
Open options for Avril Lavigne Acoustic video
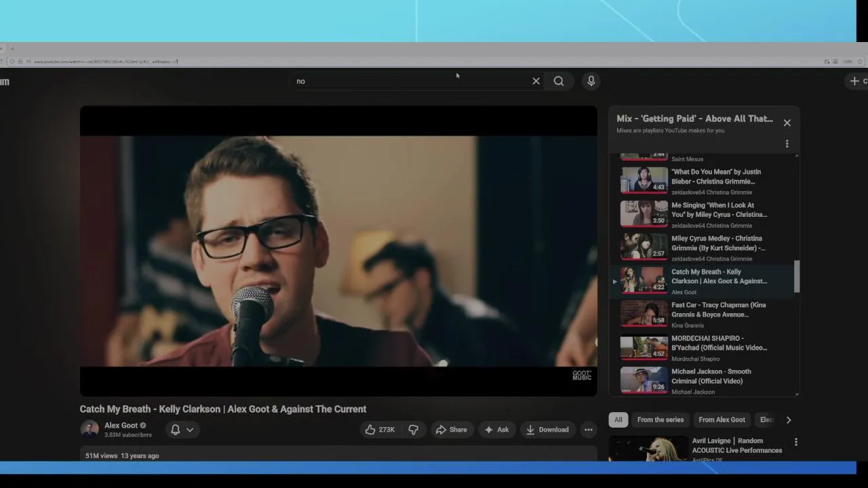point(796,442)
